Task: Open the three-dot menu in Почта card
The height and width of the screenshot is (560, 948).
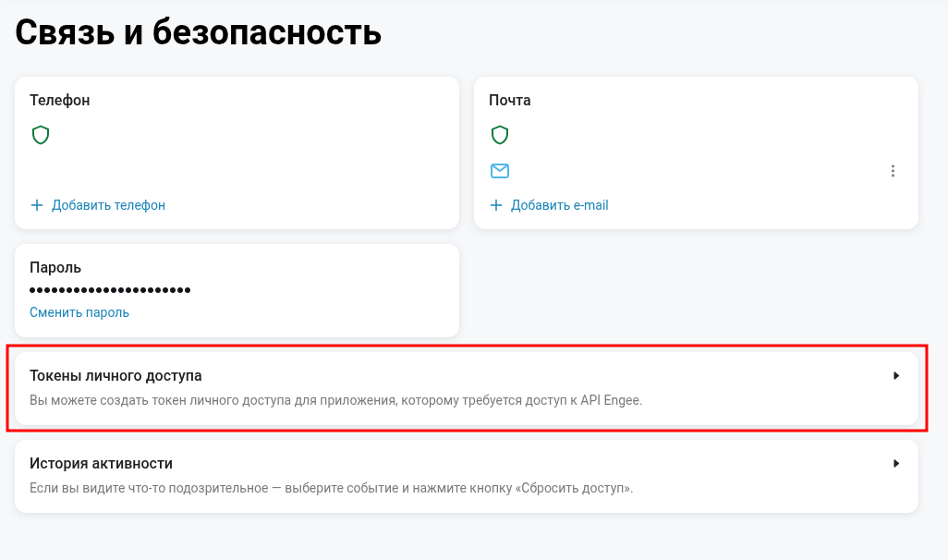Action: (x=893, y=171)
